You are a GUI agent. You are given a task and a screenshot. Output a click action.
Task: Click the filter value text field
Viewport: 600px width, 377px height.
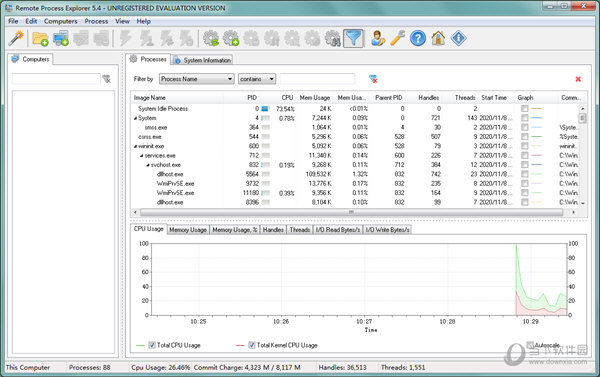(x=317, y=79)
